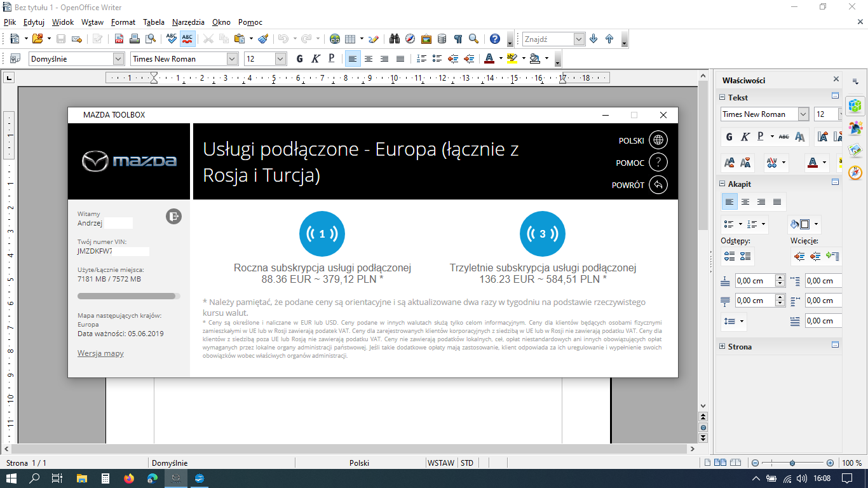Click the binoculars Find & Replace icon
The width and height of the screenshot is (868, 488).
pos(394,39)
